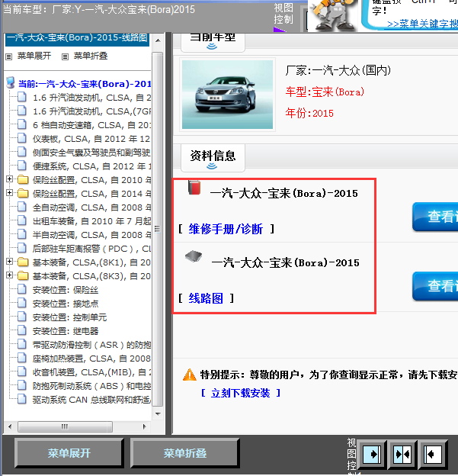The height and width of the screenshot is (476, 458).
Task: Select the 一汽-大众-宝来(Bora)-2015-线路图 header
Action: click(77, 39)
